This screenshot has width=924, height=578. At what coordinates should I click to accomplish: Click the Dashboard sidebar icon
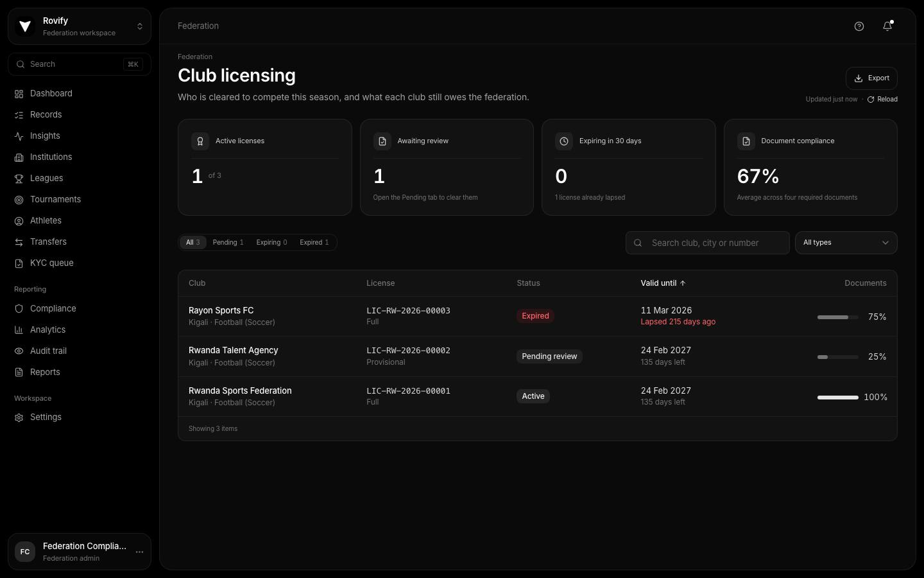pos(19,94)
